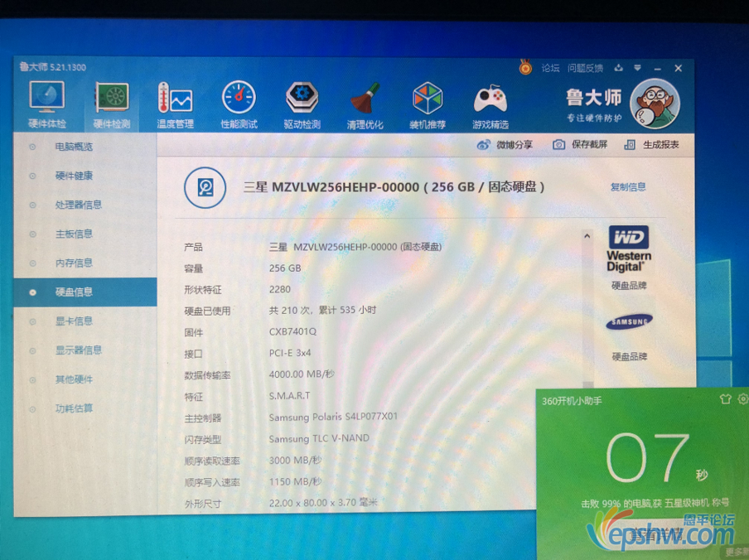Click dimensions 22.00 x 80.00 x 3.70 毫米
Image resolution: width=749 pixels, height=560 pixels.
click(x=323, y=503)
